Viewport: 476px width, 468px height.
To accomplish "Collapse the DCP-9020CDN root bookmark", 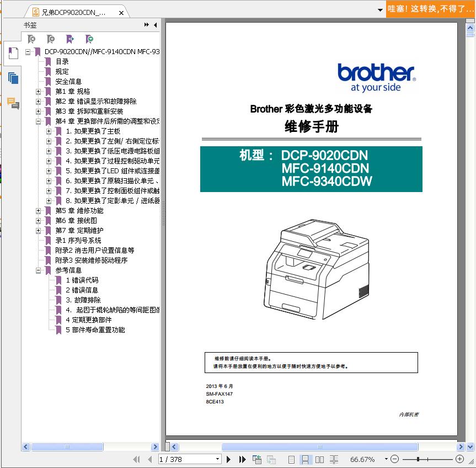I will pyautogui.click(x=28, y=52).
